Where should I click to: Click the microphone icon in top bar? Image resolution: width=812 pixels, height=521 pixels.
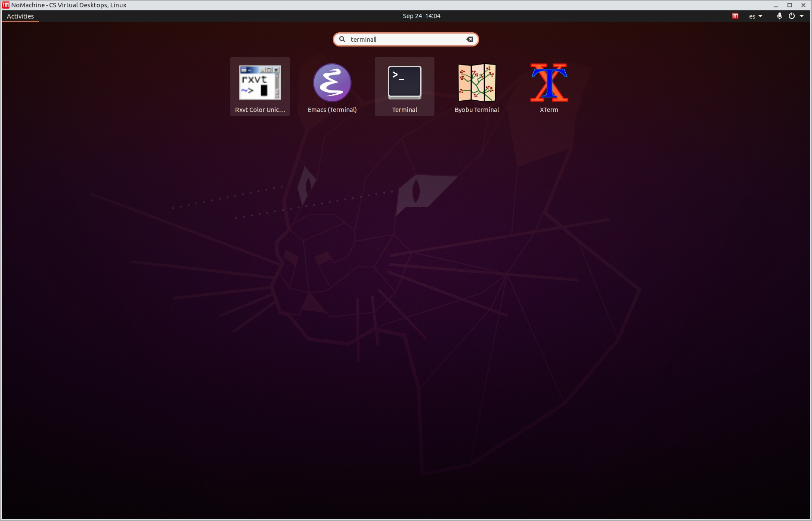pyautogui.click(x=779, y=16)
